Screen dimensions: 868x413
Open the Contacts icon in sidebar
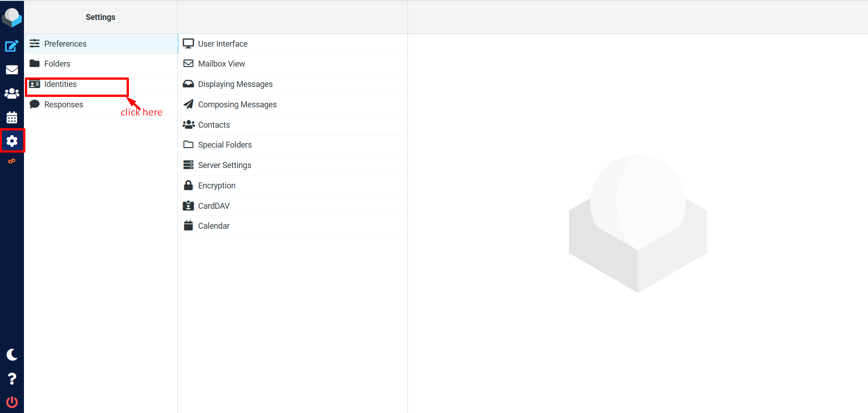coord(12,93)
